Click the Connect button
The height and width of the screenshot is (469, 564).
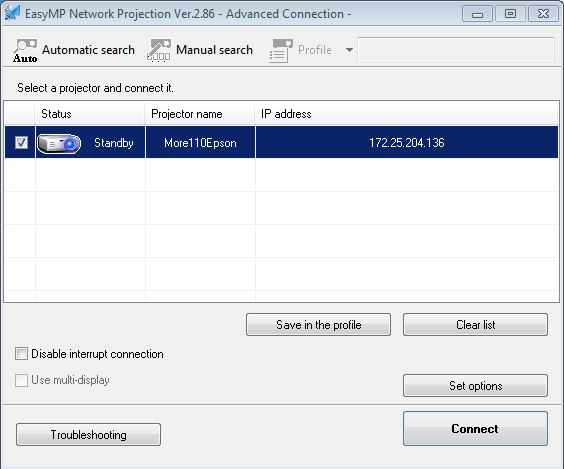pos(476,429)
